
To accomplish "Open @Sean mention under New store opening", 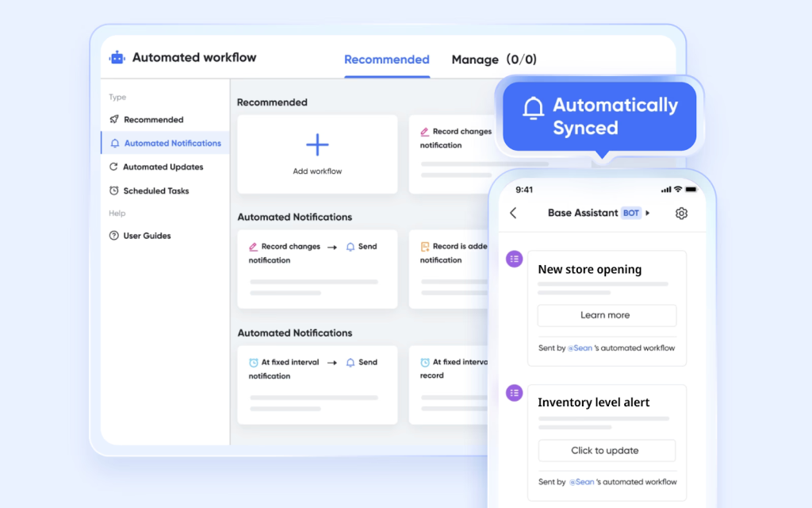I will tap(580, 348).
